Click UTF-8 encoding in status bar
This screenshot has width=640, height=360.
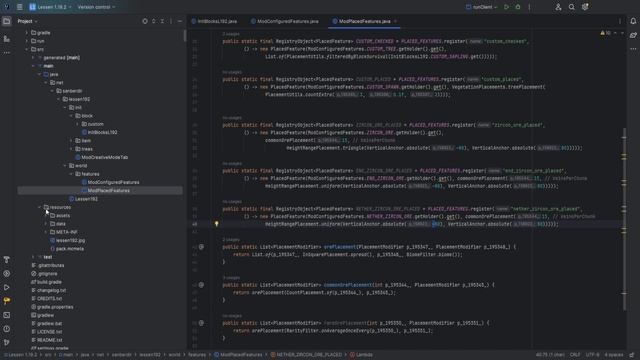click(593, 355)
